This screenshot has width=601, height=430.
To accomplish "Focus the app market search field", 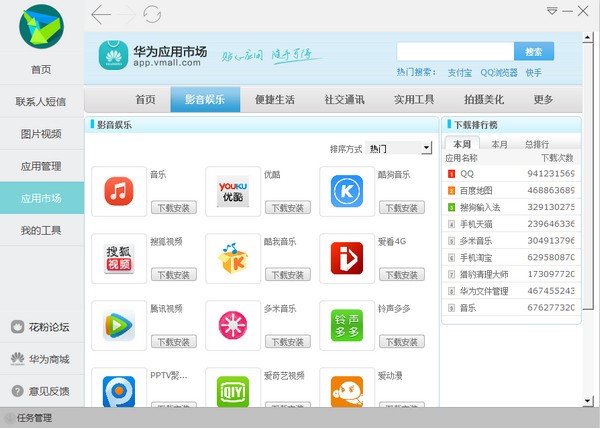I will coord(455,51).
